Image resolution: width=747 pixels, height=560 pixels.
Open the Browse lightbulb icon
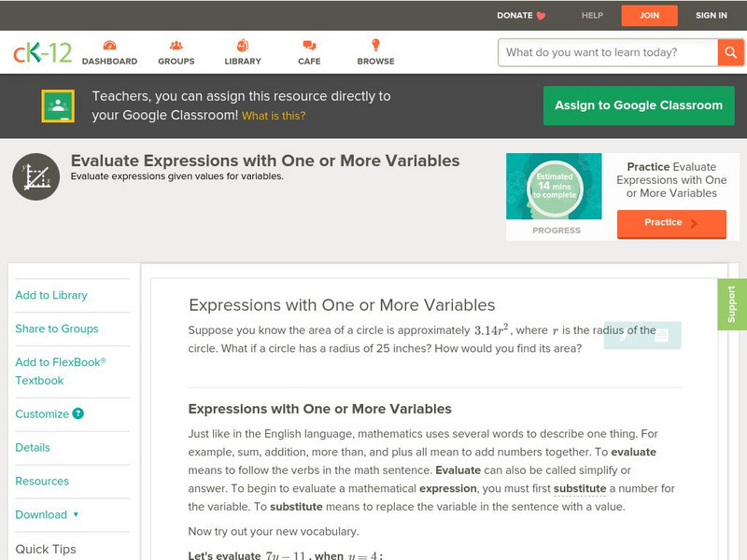pos(375,43)
